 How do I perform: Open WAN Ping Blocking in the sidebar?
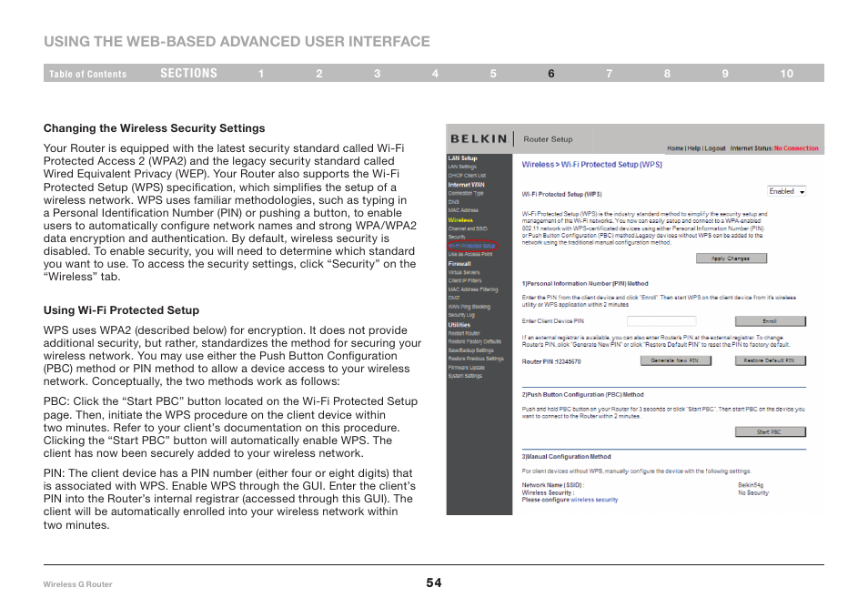point(469,307)
